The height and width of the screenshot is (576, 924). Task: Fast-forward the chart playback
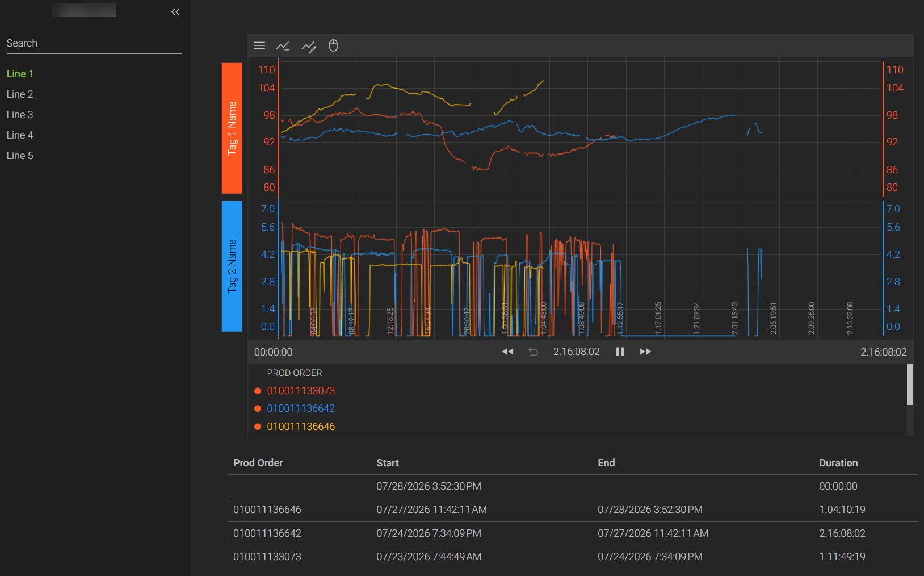point(645,352)
